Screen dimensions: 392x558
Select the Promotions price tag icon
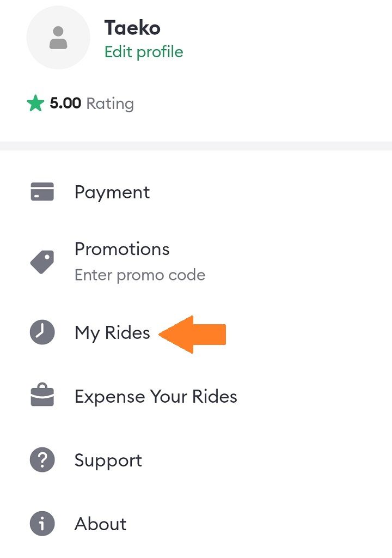pyautogui.click(x=42, y=262)
